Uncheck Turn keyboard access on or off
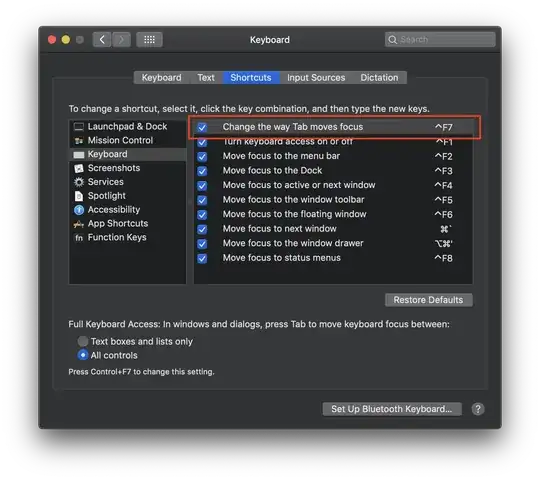 click(202, 142)
